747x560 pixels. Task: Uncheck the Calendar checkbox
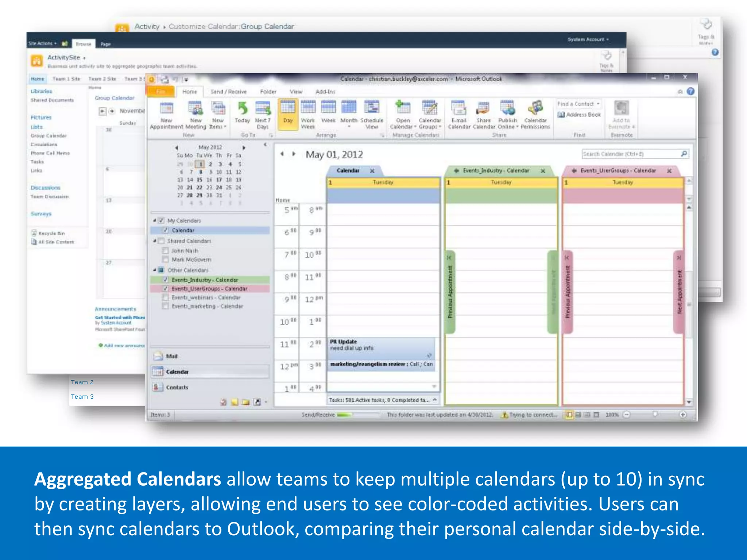point(166,230)
